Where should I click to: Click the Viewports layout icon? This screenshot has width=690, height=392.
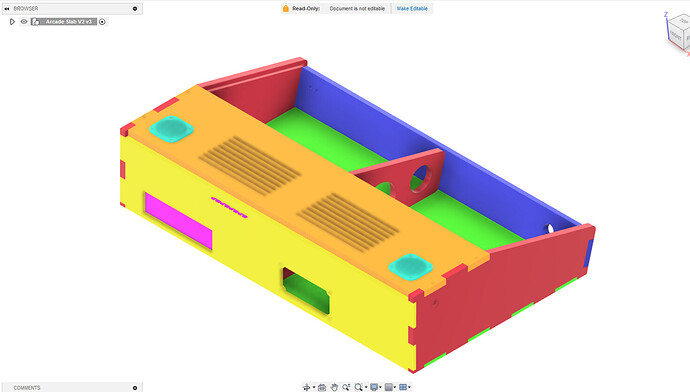[403, 387]
